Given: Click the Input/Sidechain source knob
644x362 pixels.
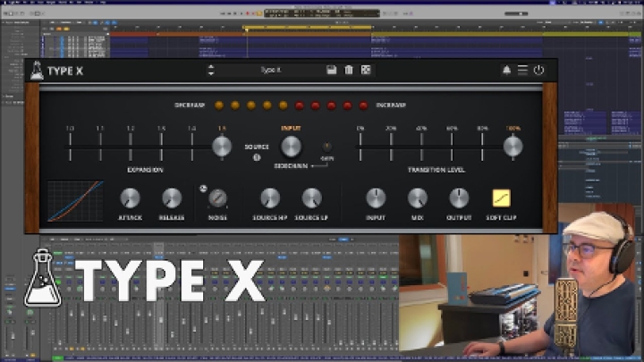Looking at the screenshot, I should (291, 147).
